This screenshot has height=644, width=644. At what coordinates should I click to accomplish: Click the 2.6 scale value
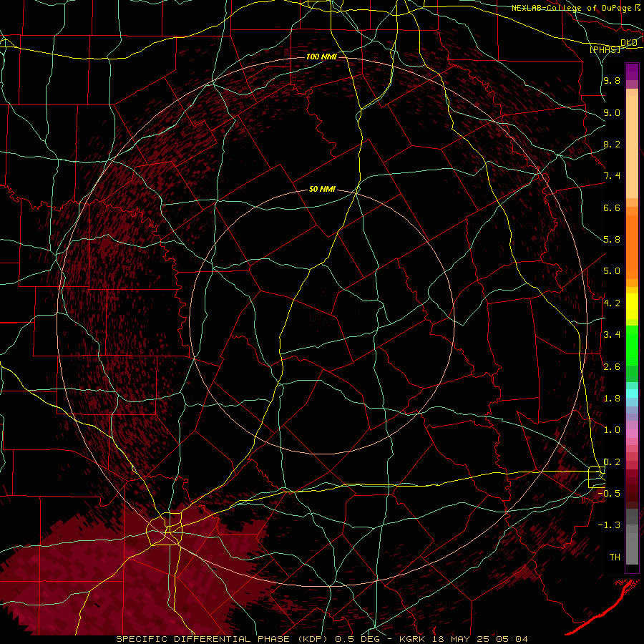click(612, 367)
